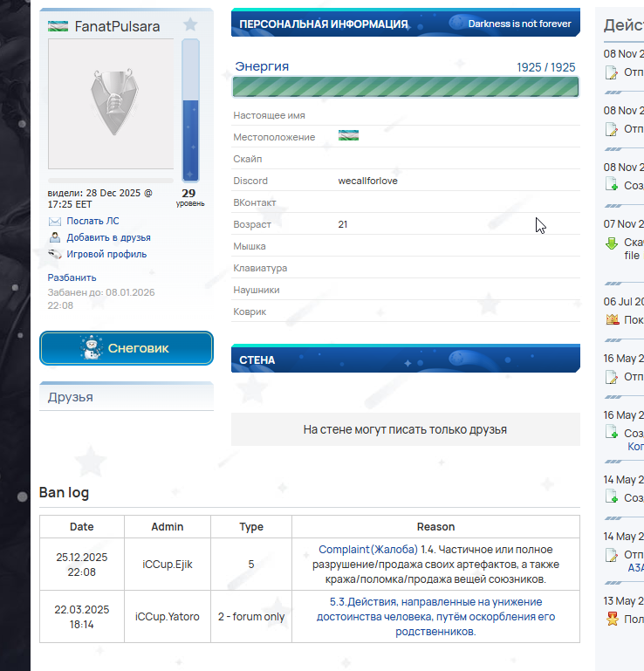Click the wall notice На стене могут писать только друзья
The width and height of the screenshot is (644, 671).
point(405,429)
